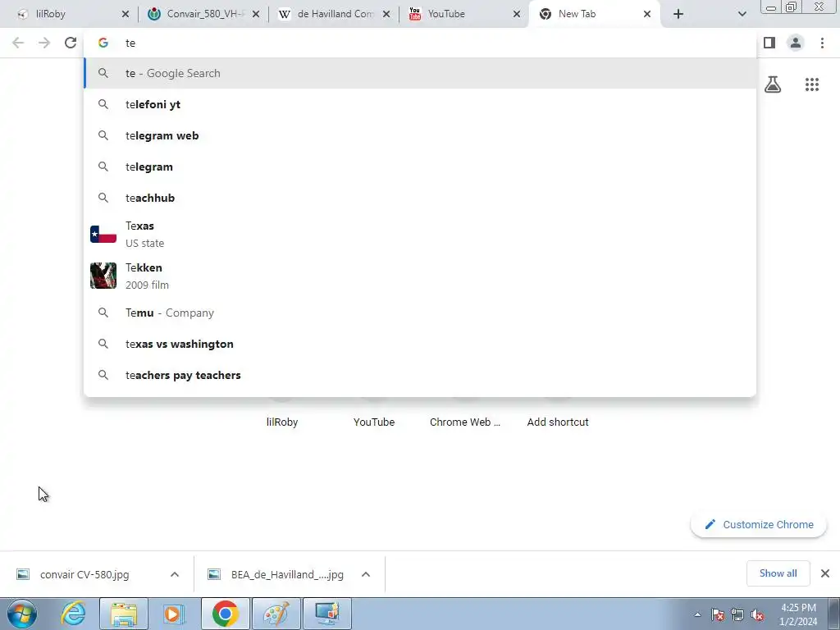Select the 'Temu - Company' suggestion
Viewport: 840px width, 630px height.
[420, 313]
